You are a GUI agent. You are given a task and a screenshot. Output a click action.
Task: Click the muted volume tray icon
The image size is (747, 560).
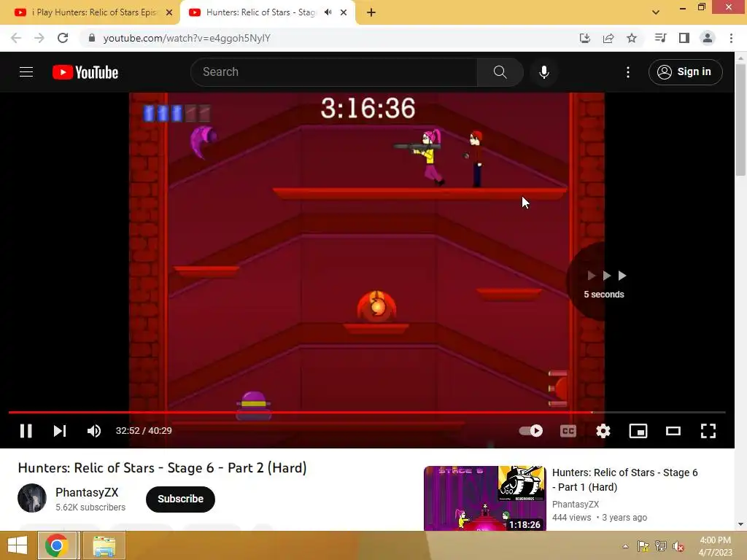pos(678,546)
